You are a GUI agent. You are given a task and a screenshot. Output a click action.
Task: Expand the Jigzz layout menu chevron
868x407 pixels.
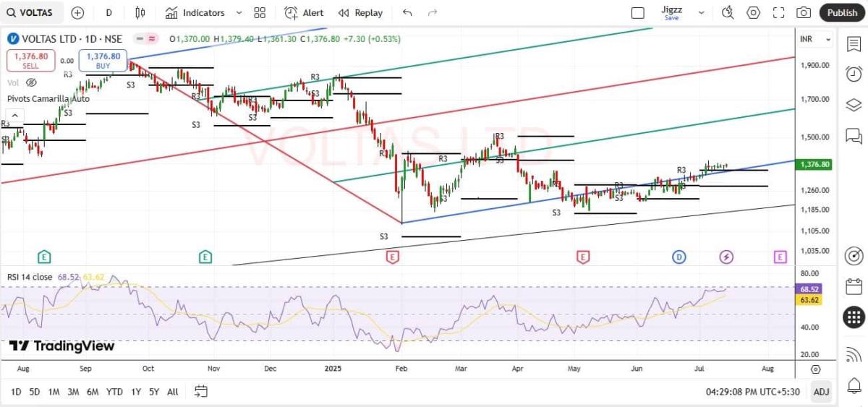[701, 12]
